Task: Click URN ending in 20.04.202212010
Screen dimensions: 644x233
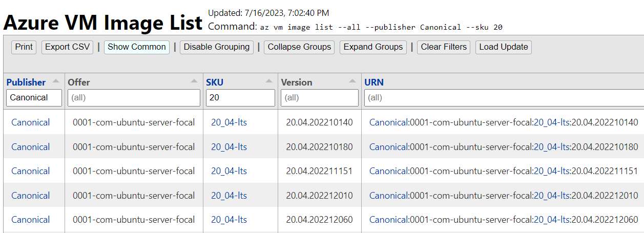Action: click(504, 196)
